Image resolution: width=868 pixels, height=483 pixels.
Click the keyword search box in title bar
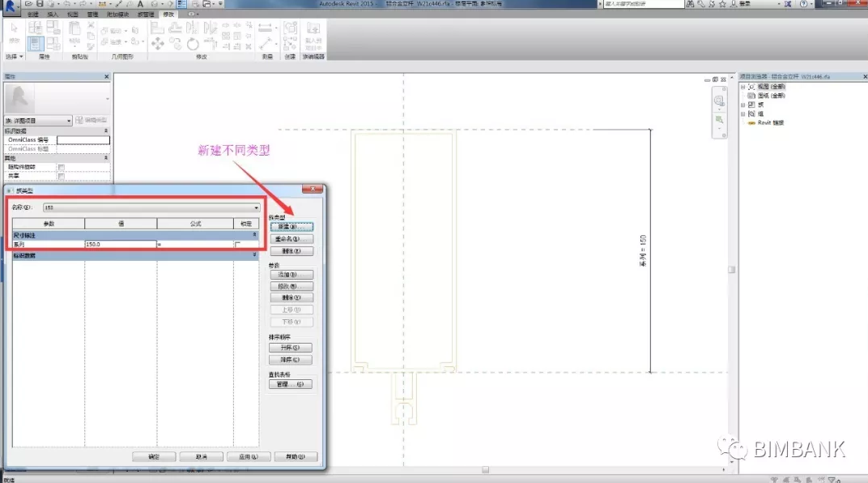(643, 4)
